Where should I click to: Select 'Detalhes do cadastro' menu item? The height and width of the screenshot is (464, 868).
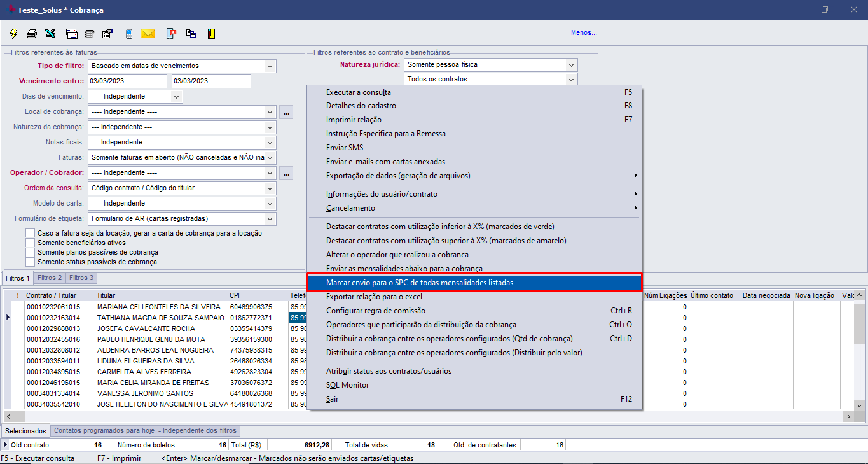474,106
